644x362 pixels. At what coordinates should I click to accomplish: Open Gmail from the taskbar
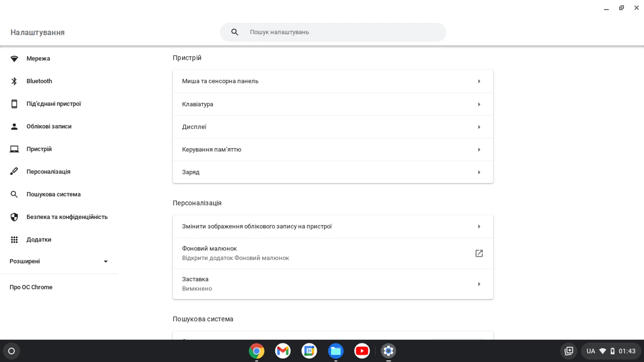pyautogui.click(x=283, y=351)
